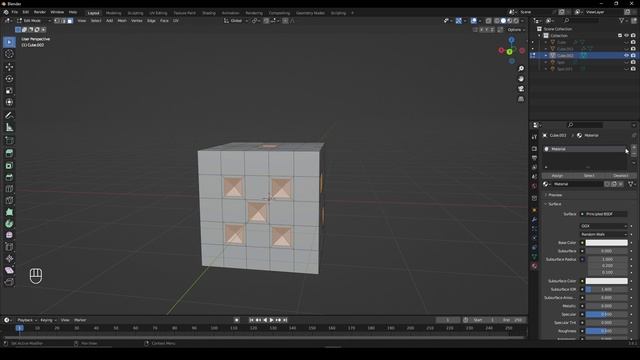
Task: Click the material Deselect button
Action: pos(620,176)
